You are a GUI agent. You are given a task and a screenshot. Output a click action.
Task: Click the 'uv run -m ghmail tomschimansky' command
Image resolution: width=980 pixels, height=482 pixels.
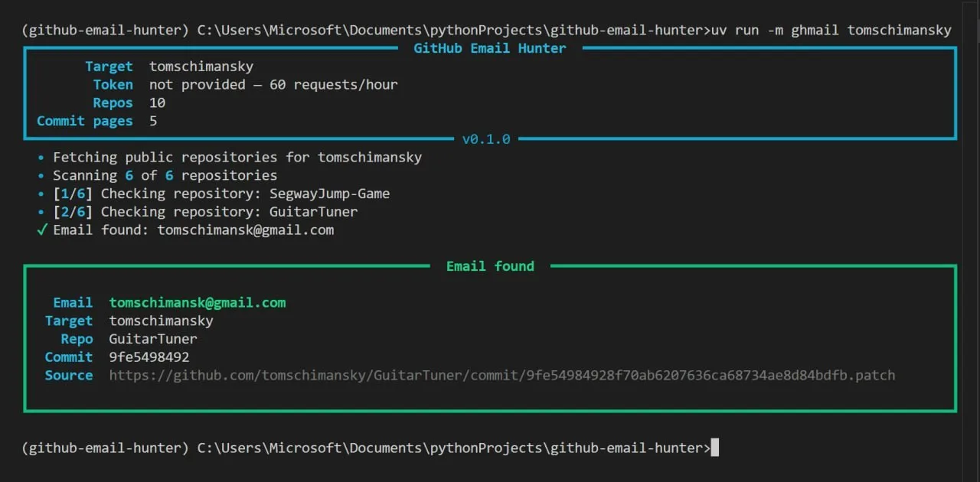coord(831,31)
